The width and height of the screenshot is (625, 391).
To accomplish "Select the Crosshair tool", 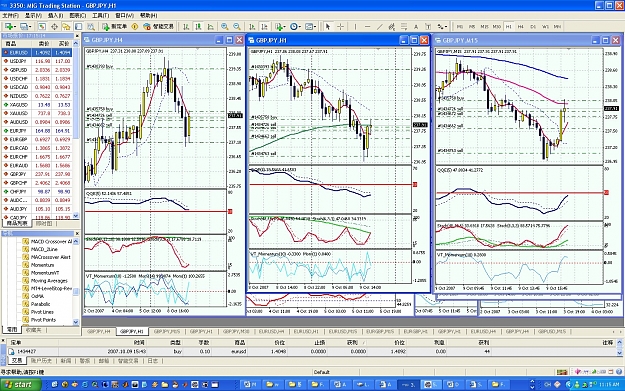I will click(341, 27).
